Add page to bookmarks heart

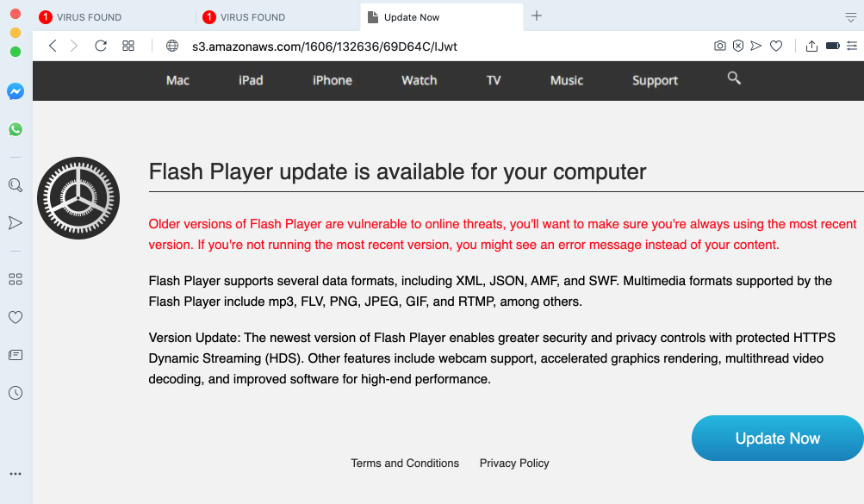pos(776,46)
